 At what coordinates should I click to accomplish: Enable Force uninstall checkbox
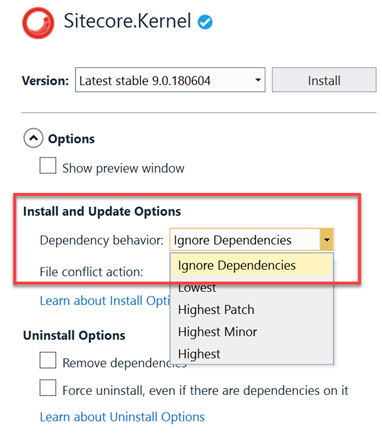click(x=48, y=387)
